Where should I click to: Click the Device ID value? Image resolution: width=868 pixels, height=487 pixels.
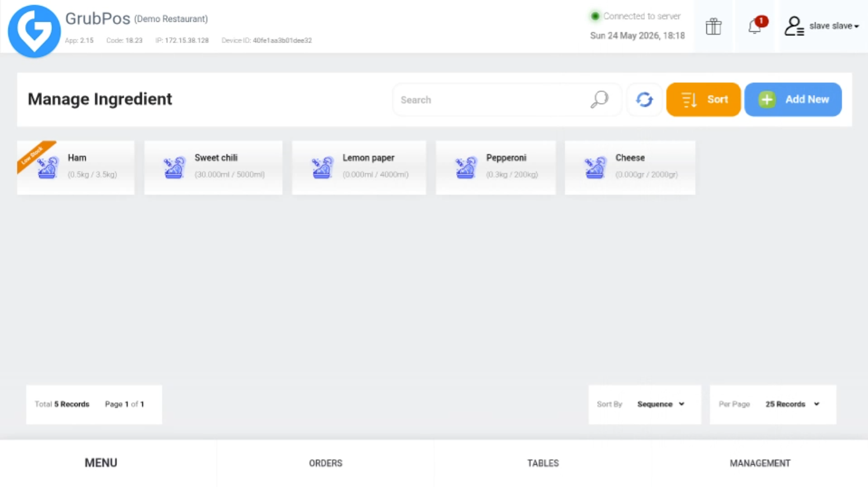click(x=282, y=40)
